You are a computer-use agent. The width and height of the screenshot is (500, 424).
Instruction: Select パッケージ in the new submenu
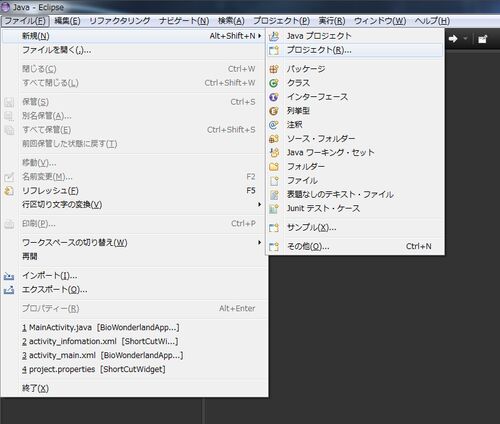pyautogui.click(x=355, y=69)
